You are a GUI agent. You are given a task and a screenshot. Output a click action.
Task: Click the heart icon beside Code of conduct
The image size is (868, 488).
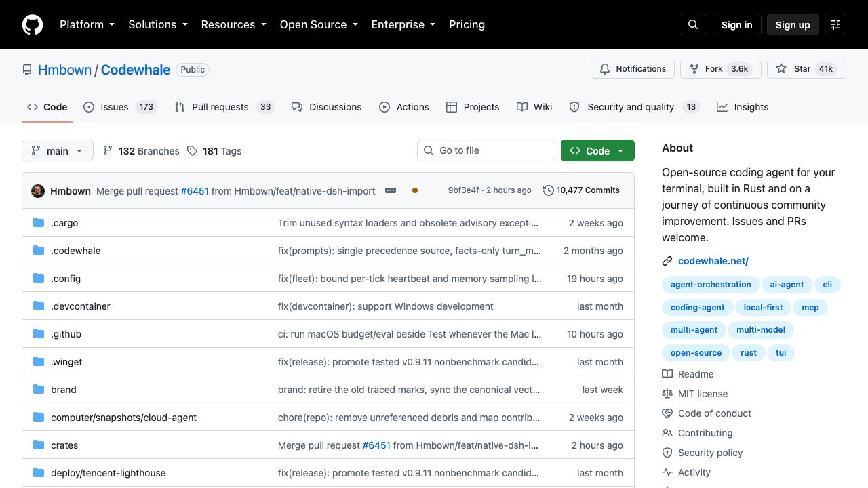click(x=667, y=413)
